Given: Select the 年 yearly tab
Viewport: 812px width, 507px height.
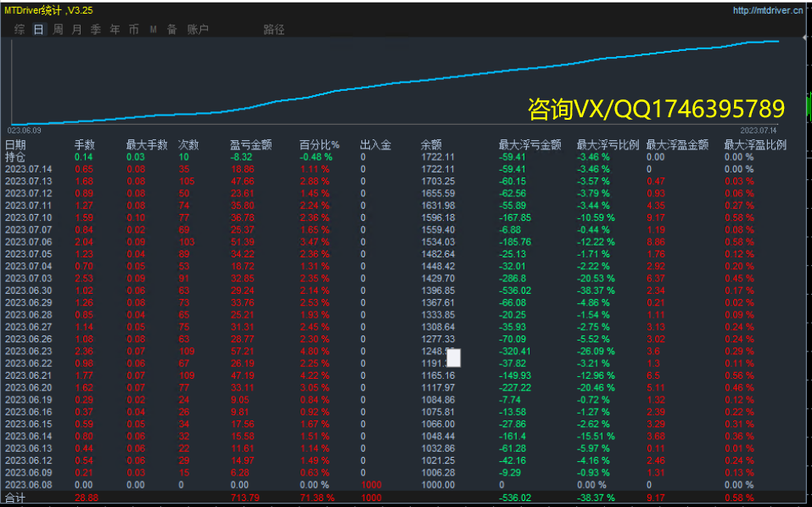Looking at the screenshot, I should coord(115,29).
